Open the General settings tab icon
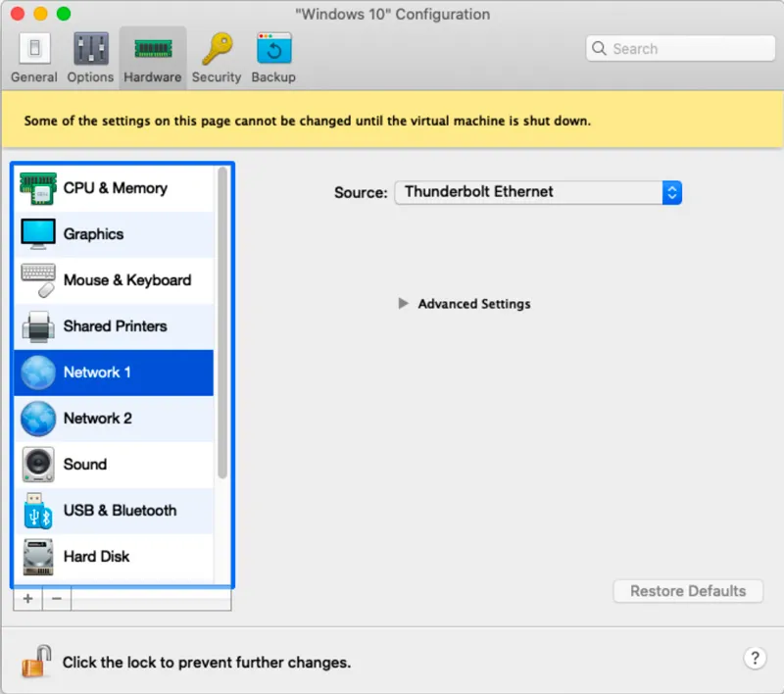The height and width of the screenshot is (694, 784). coord(34,48)
